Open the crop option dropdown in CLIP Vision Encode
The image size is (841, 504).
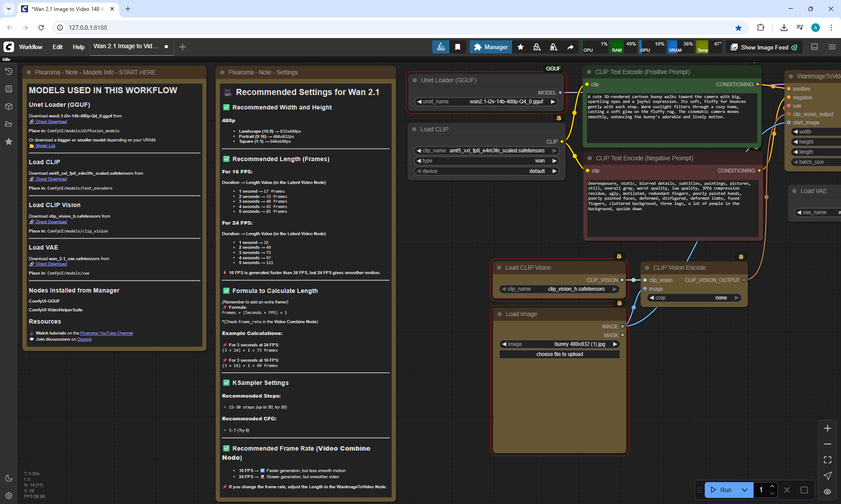click(x=694, y=298)
